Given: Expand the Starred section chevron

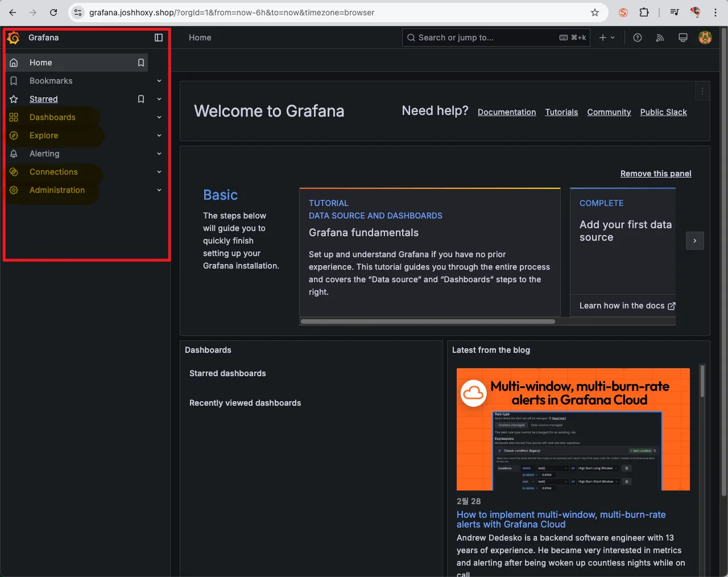Looking at the screenshot, I should pos(159,99).
